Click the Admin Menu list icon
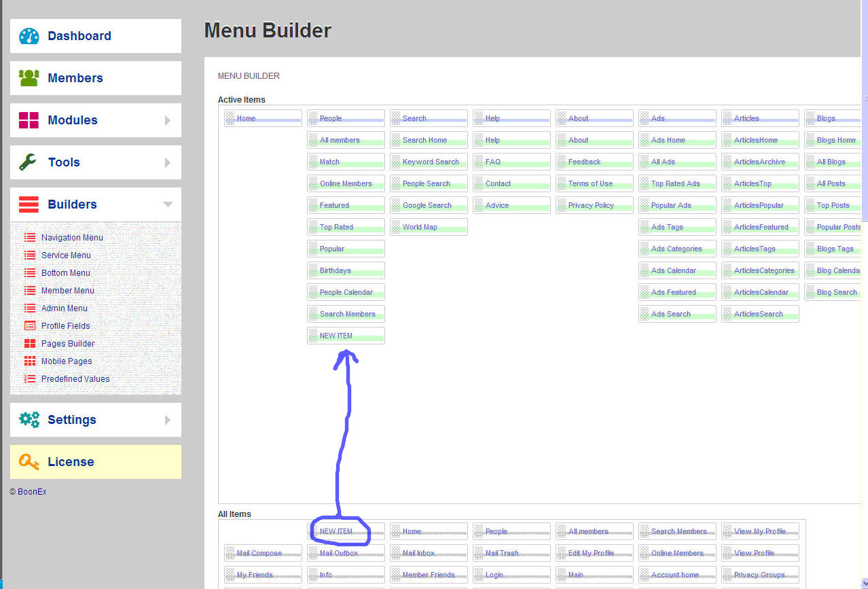The image size is (868, 589). (x=30, y=308)
